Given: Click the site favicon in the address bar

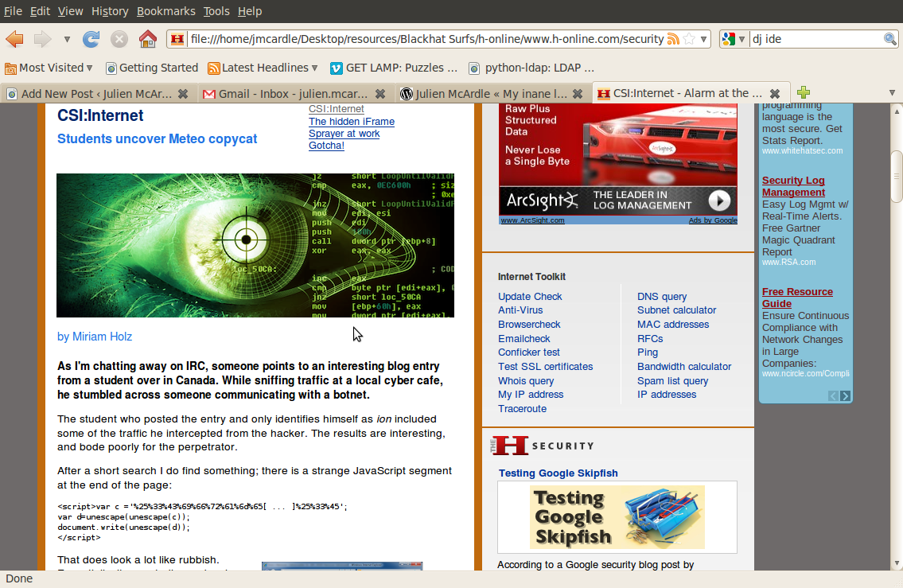Looking at the screenshot, I should click(x=177, y=39).
